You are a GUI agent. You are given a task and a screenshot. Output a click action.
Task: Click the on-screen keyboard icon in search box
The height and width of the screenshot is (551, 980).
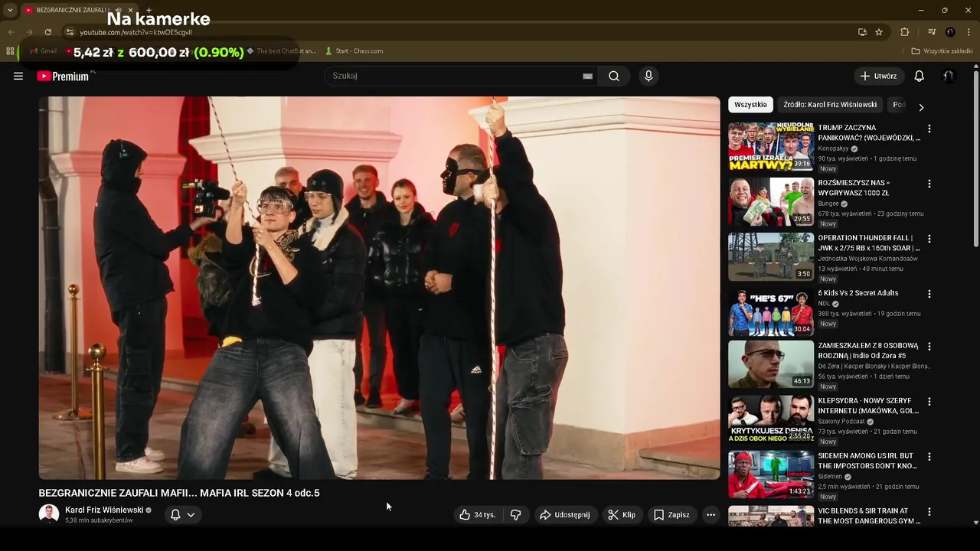pos(587,76)
